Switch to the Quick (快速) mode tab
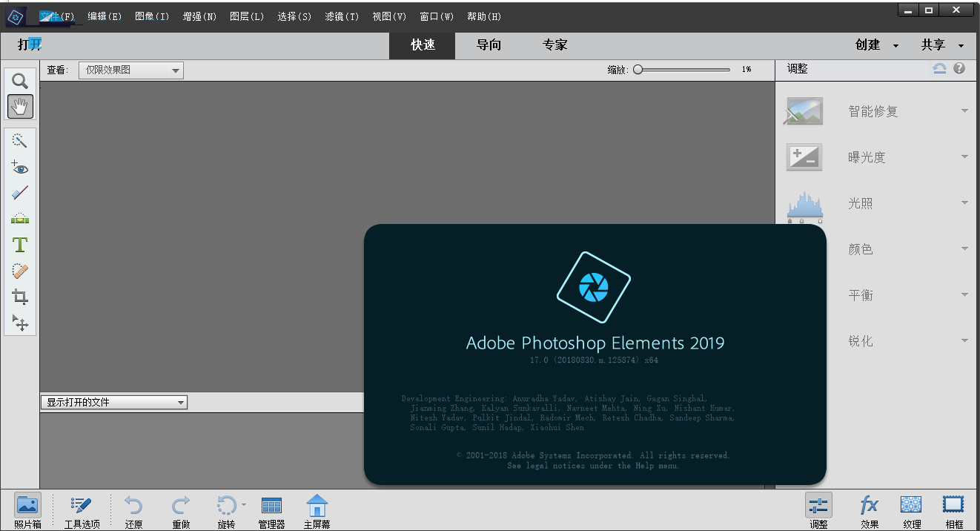 coord(423,45)
